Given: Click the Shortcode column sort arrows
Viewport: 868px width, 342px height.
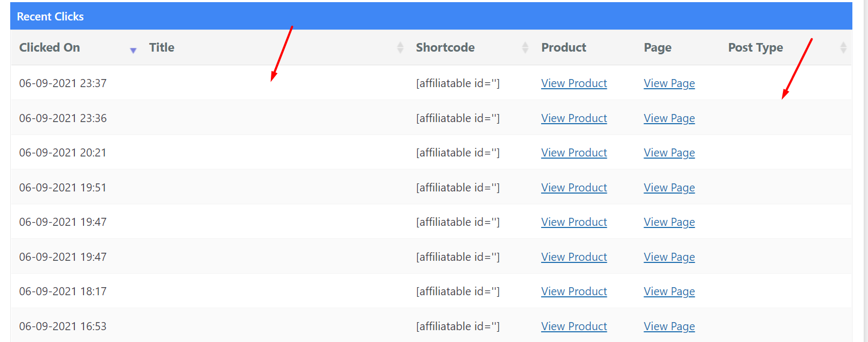Looking at the screenshot, I should (525, 47).
